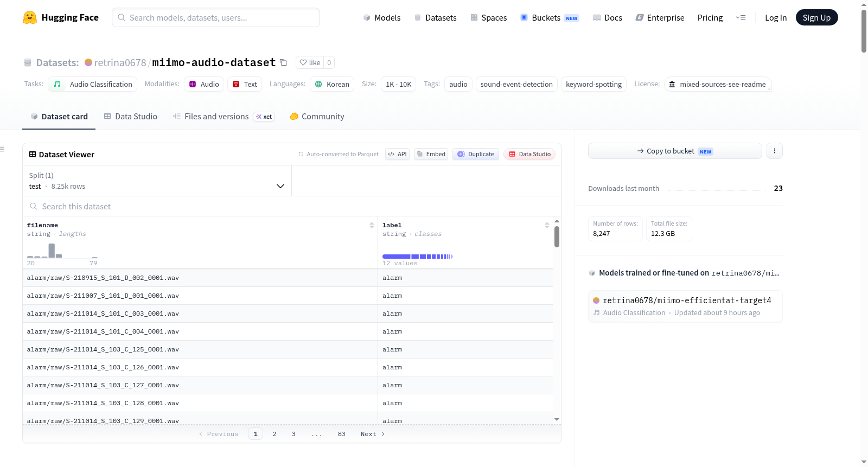Select the 1K - 10K size tag
868x467 pixels.
coord(398,84)
